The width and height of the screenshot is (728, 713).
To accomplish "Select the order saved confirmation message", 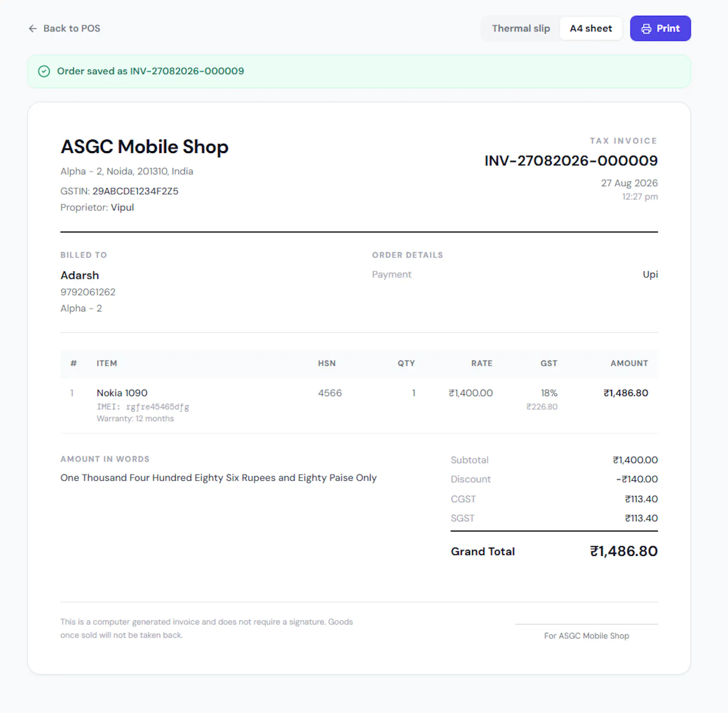I will [x=150, y=71].
